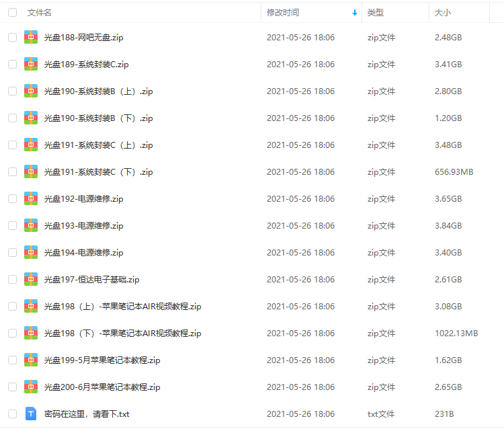Open 光盘198（上）-苹果笔记本AIR视频教程.zip
Image resolution: width=504 pixels, height=429 pixels.
click(x=122, y=307)
